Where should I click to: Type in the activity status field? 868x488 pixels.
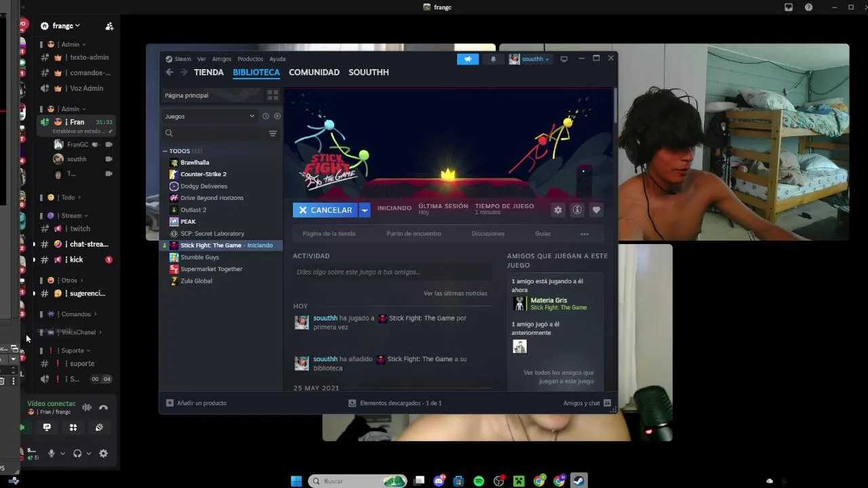(393, 272)
